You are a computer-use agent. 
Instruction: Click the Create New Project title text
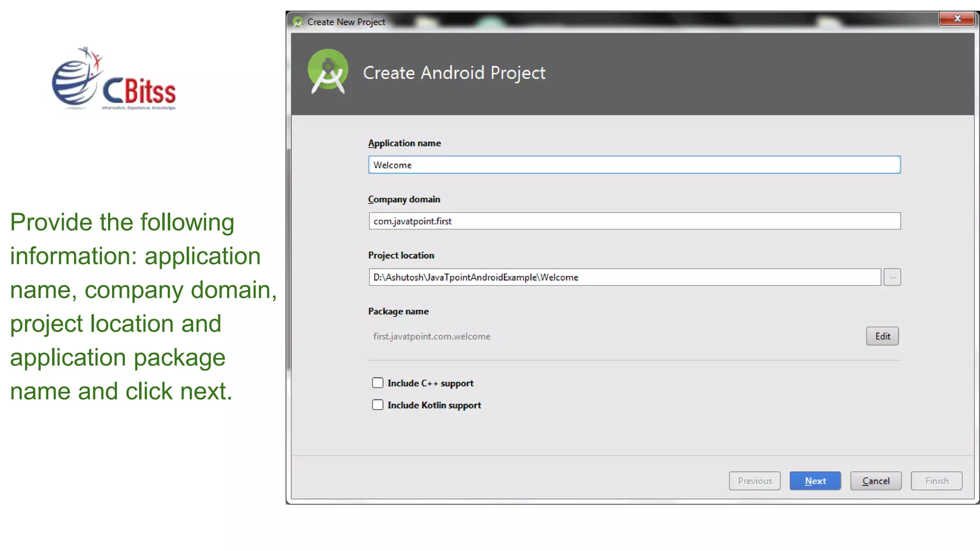tap(346, 22)
